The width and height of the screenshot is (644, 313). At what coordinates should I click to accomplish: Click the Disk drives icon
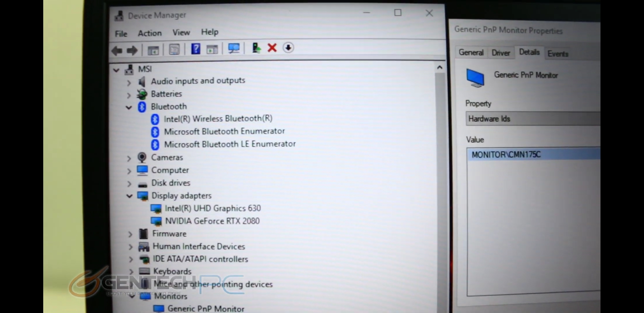coord(142,185)
